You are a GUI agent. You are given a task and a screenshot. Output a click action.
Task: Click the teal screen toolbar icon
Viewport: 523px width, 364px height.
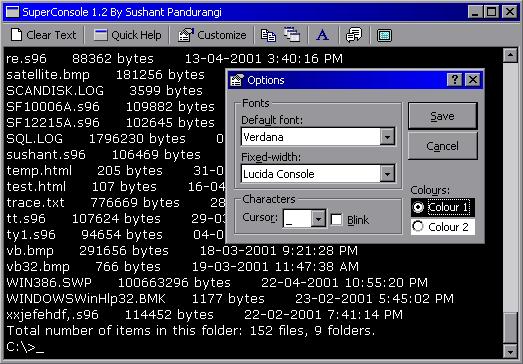point(384,35)
